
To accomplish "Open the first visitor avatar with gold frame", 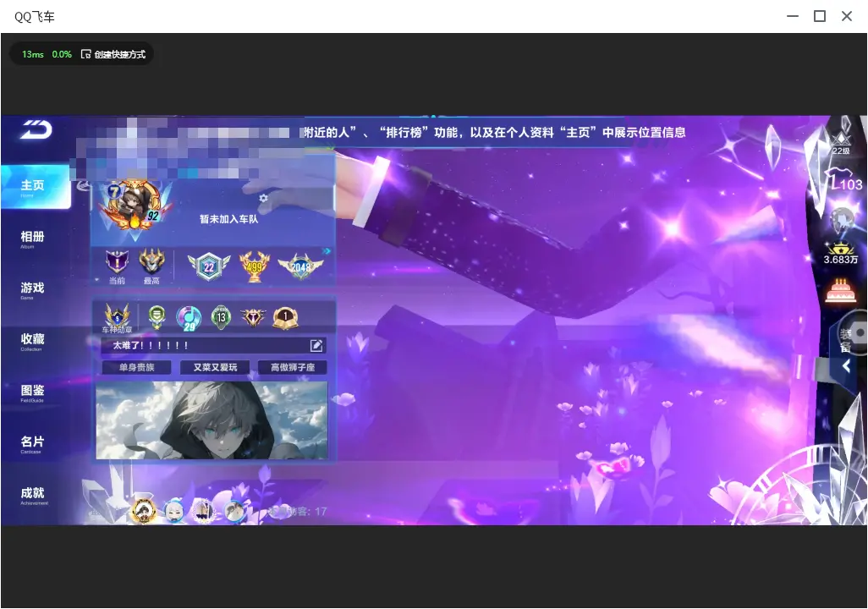I will coord(144,510).
